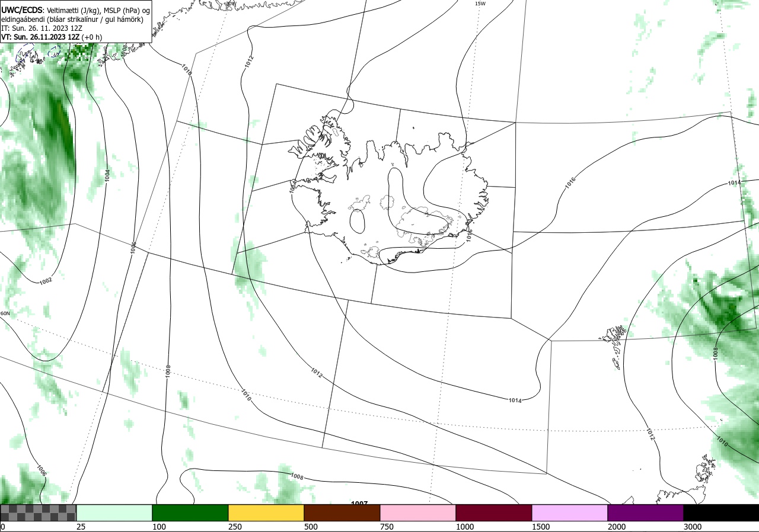Pick the maroon 1000–1500 legend swatch
The image size is (759, 532).
[494, 513]
